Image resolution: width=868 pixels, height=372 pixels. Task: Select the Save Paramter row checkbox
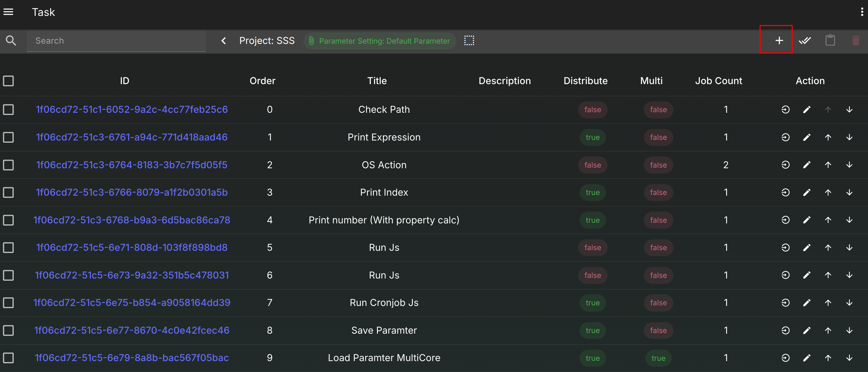(x=8, y=331)
